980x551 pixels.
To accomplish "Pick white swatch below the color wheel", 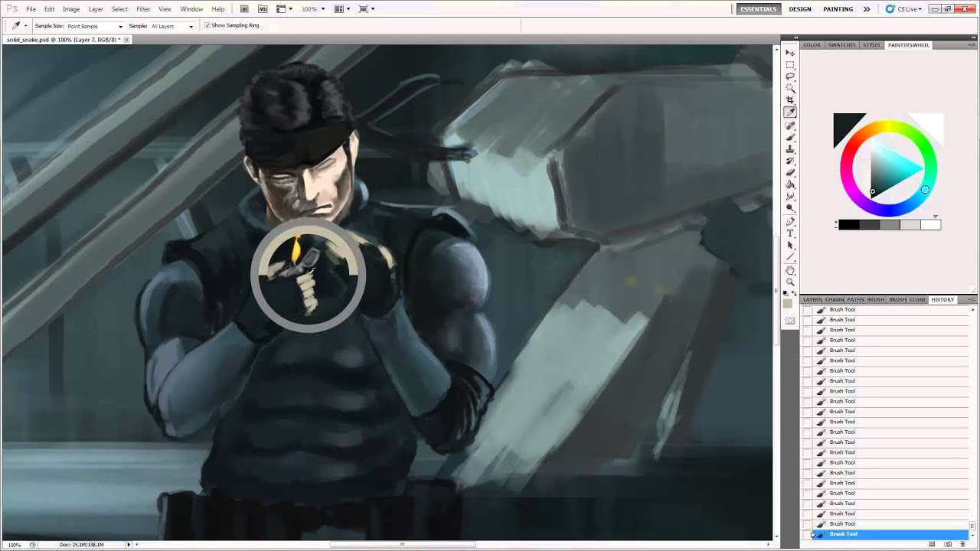I will point(930,224).
